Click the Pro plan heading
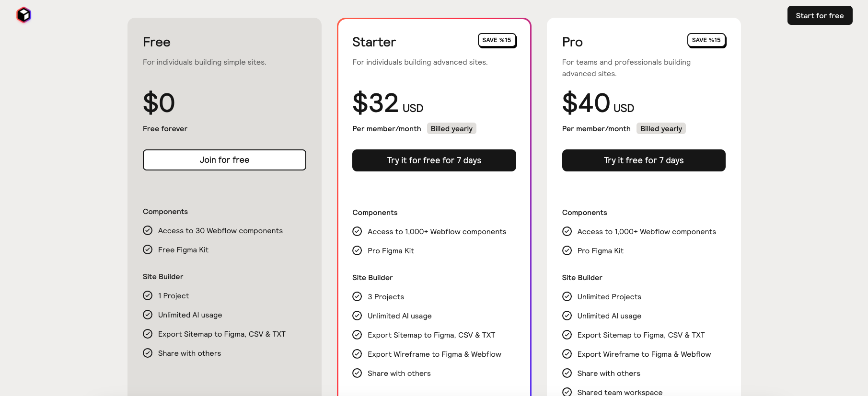Image resolution: width=868 pixels, height=396 pixels. coord(572,42)
